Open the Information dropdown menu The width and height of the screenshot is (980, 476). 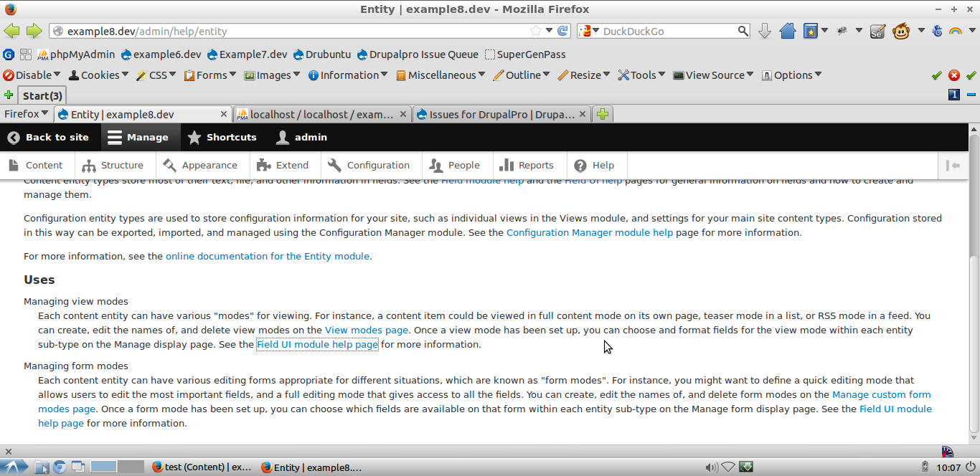(348, 75)
